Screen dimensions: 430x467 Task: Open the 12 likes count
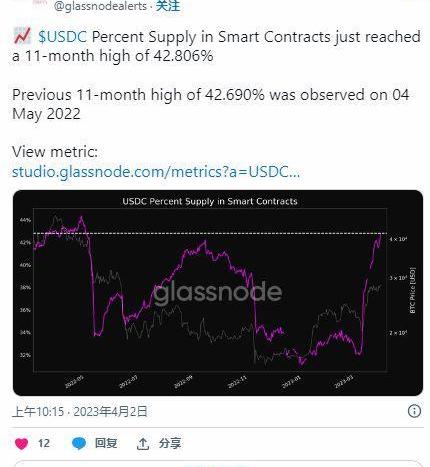(x=44, y=444)
